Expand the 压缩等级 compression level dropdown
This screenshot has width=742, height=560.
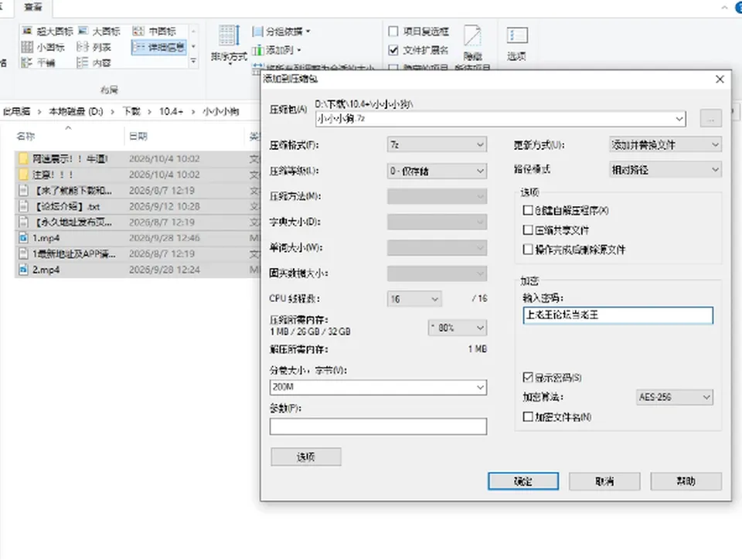[x=437, y=171]
